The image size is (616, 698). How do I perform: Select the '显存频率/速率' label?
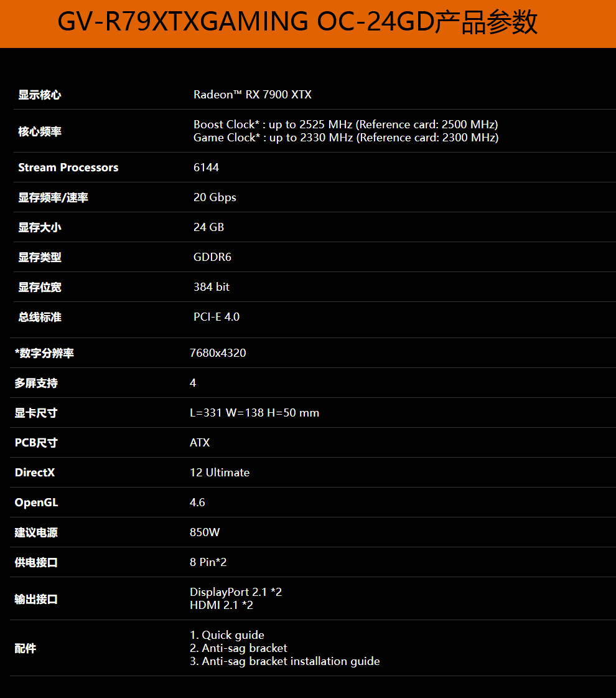point(54,197)
